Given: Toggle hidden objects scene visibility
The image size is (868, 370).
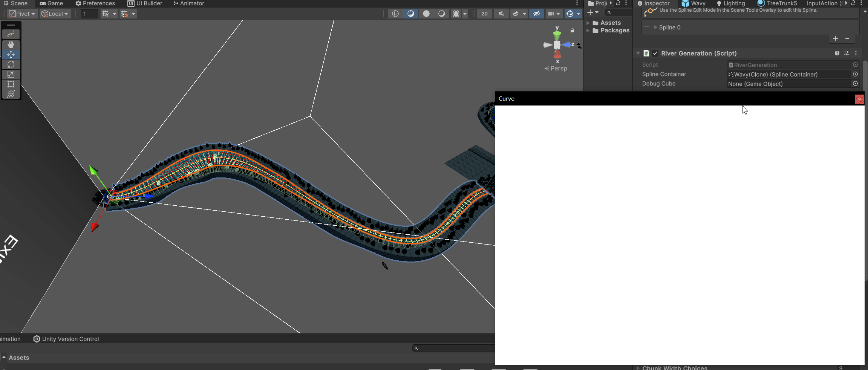Looking at the screenshot, I should [x=536, y=14].
